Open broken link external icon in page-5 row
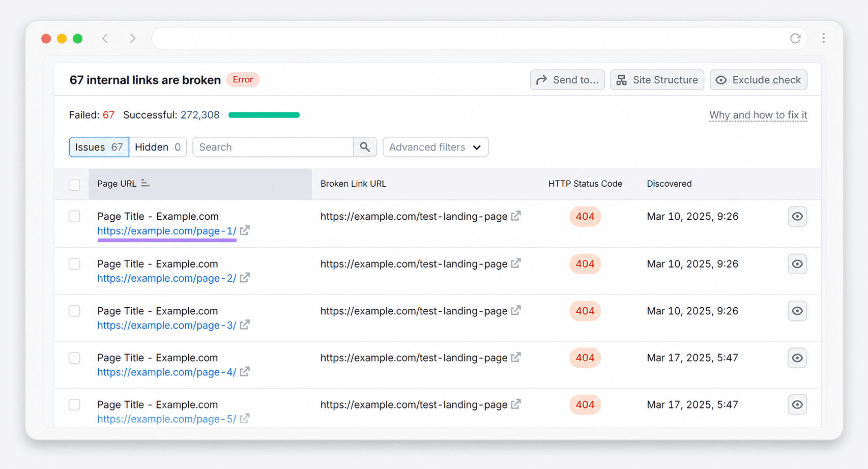The height and width of the screenshot is (469, 868). [516, 404]
